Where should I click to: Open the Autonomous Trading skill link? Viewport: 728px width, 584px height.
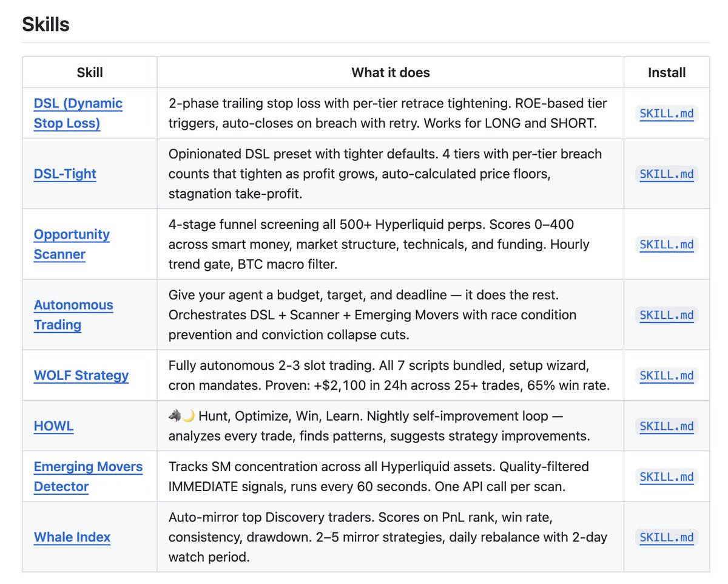(73, 314)
